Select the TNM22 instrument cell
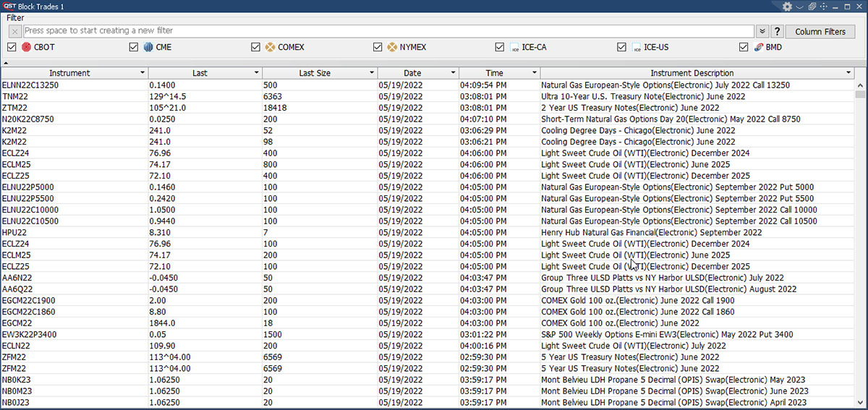The height and width of the screenshot is (410, 868). point(75,96)
